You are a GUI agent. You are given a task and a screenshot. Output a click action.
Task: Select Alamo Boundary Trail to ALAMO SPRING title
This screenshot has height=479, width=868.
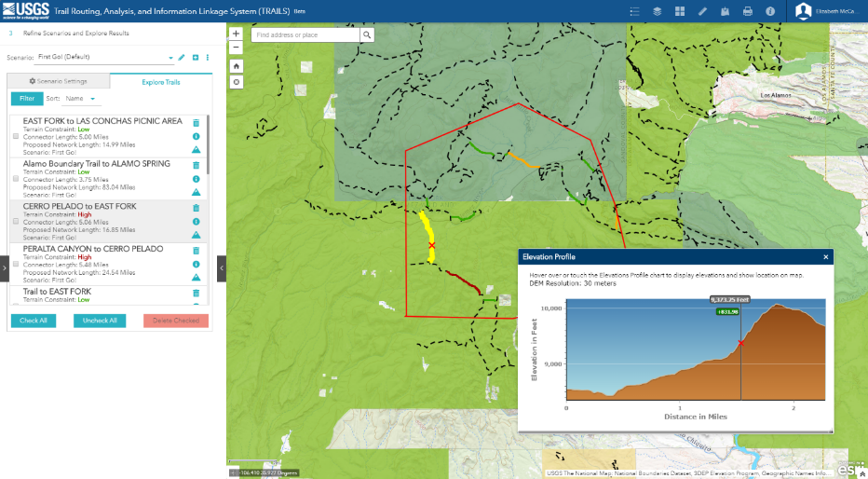[x=96, y=163]
